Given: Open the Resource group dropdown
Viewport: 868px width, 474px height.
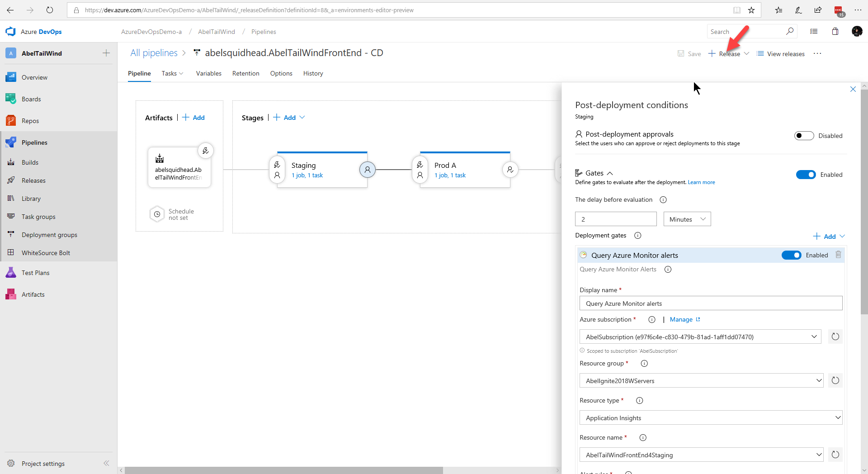Looking at the screenshot, I should 702,380.
